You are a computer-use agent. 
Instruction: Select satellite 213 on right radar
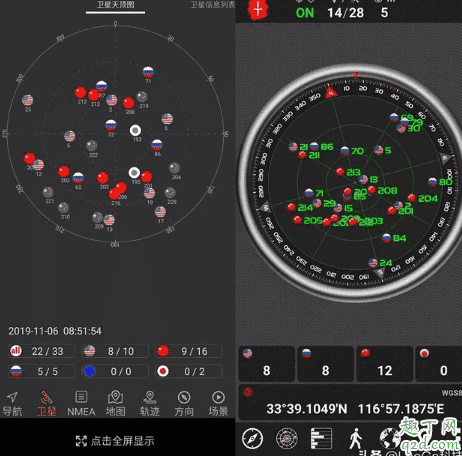(x=340, y=172)
